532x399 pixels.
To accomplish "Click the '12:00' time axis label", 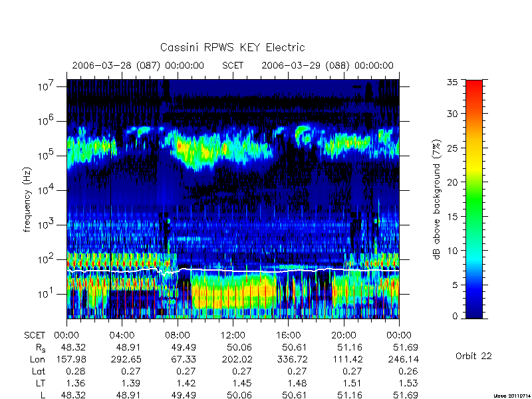I will (233, 335).
